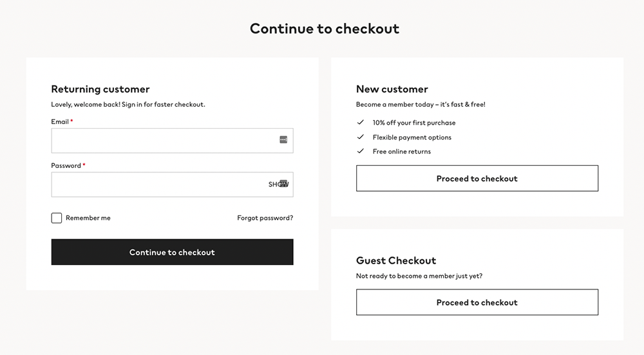Toggle SHOW to reveal the password

(x=275, y=185)
